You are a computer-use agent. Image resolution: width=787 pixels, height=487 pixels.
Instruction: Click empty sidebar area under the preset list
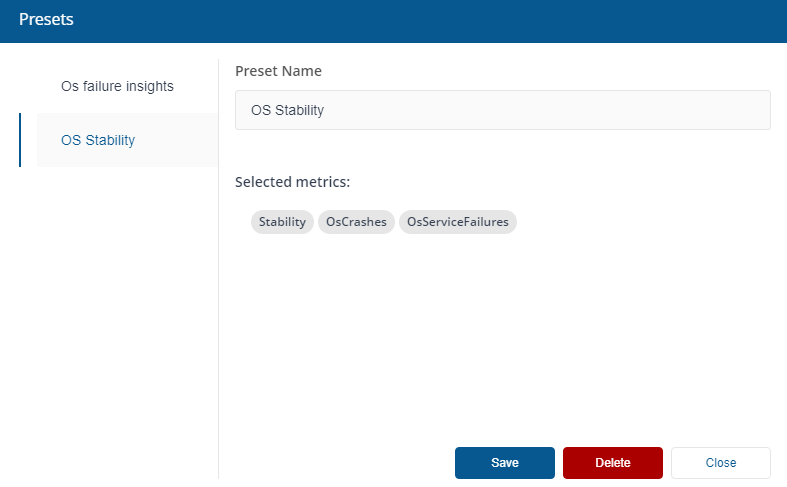(118, 321)
